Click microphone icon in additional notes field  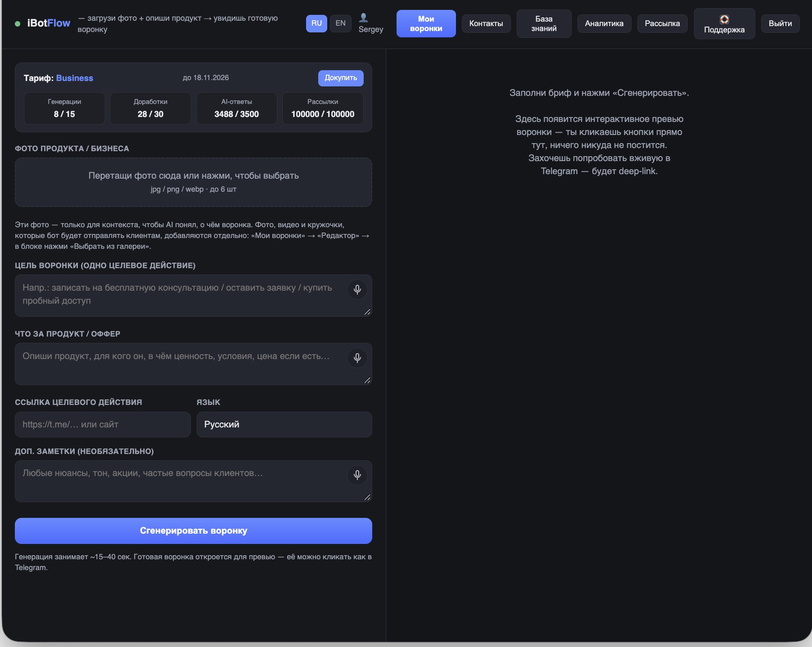pyautogui.click(x=357, y=475)
